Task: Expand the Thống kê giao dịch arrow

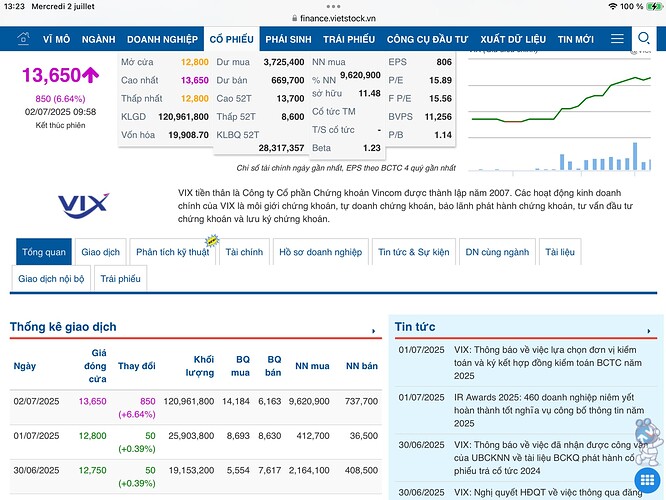Action: tap(373, 331)
